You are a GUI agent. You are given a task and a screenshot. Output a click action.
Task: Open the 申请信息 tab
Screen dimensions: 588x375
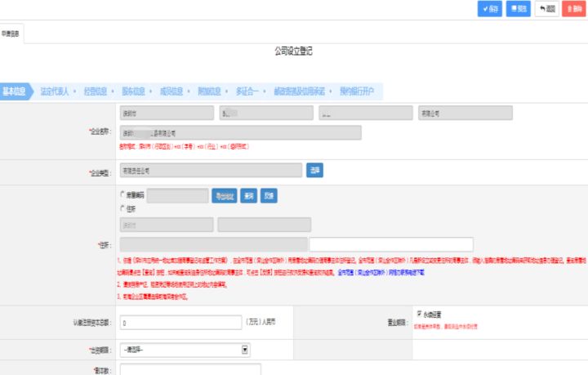12,33
